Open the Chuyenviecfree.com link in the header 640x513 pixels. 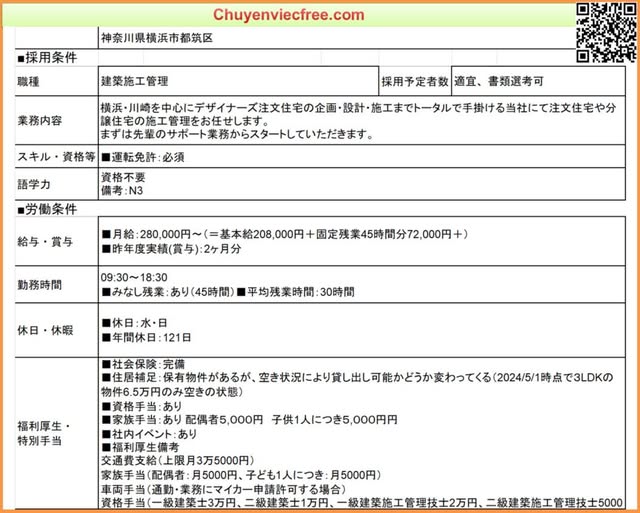coord(289,15)
